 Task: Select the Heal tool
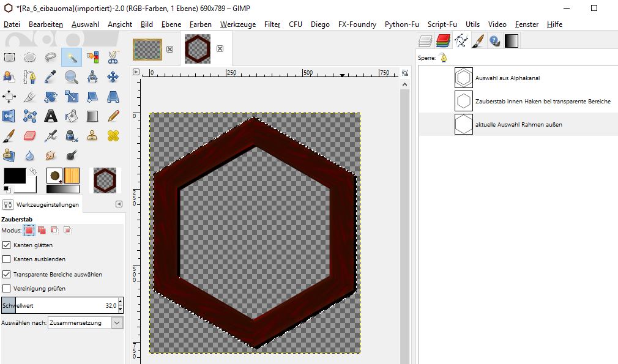pos(113,136)
